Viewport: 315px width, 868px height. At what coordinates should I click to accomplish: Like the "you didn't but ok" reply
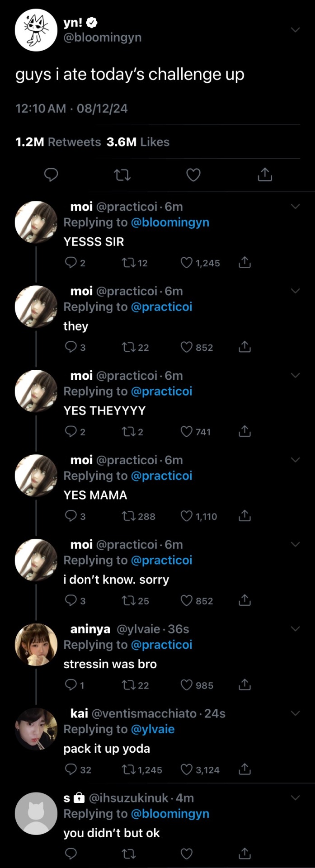click(187, 854)
